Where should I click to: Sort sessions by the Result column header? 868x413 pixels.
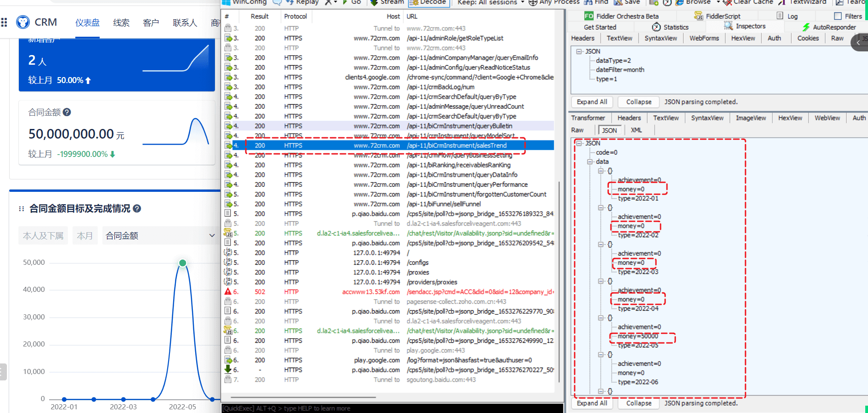tap(259, 16)
